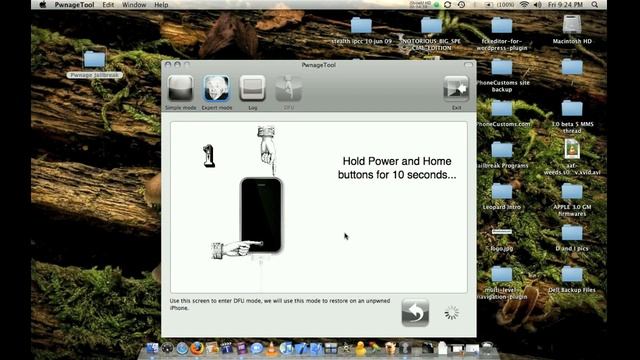Open the Log view icon
640x360 pixels.
pos(253,89)
